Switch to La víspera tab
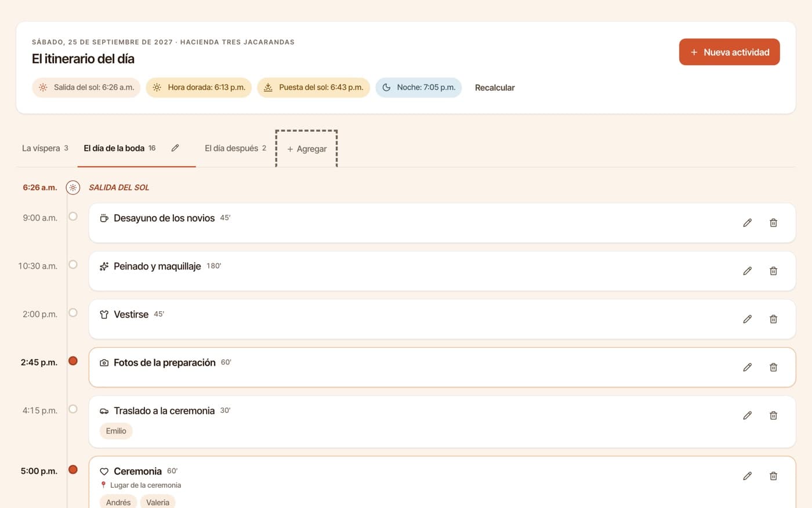812x508 pixels. [x=45, y=149]
